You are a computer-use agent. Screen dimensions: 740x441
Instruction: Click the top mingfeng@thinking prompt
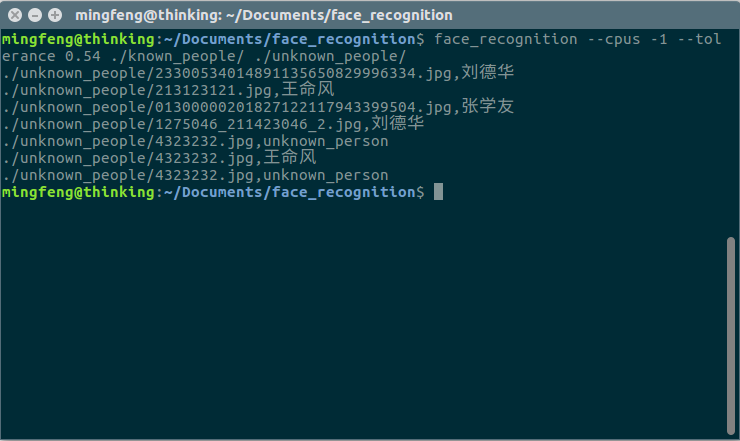click(x=78, y=39)
